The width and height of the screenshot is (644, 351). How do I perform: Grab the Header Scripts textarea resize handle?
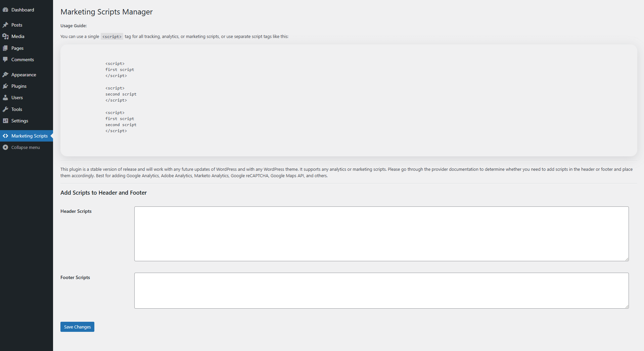pos(627,259)
